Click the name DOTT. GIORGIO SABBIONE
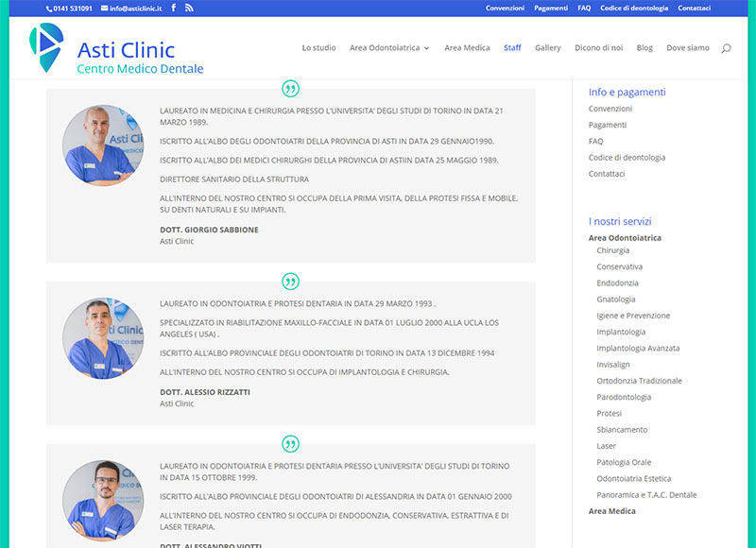 pyautogui.click(x=209, y=230)
